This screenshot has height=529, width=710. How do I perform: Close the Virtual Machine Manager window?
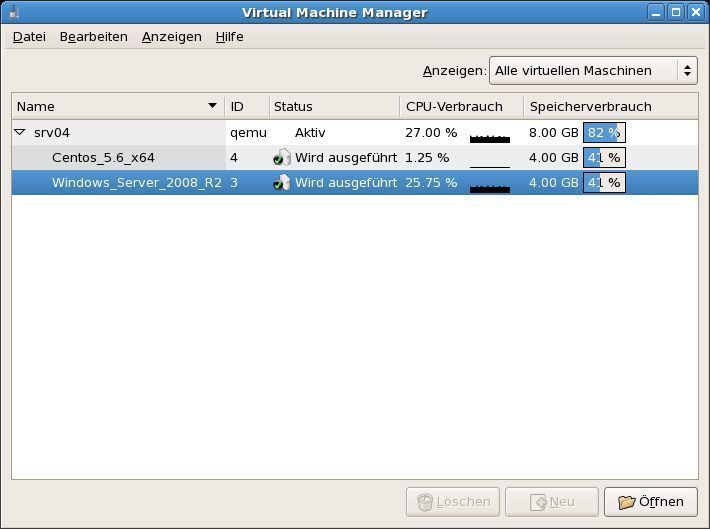(x=696, y=13)
